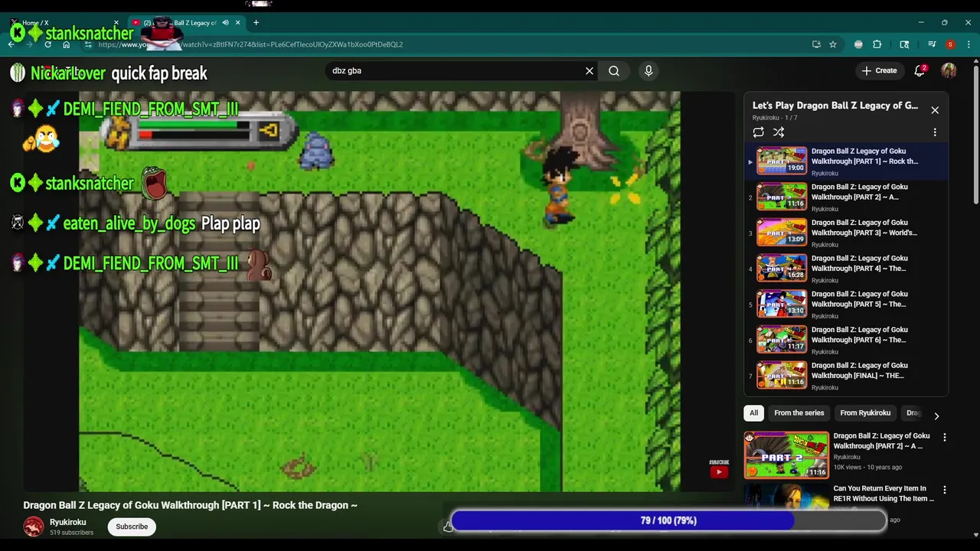This screenshot has width=980, height=551.
Task: Close the playlist panel
Action: 935,110
